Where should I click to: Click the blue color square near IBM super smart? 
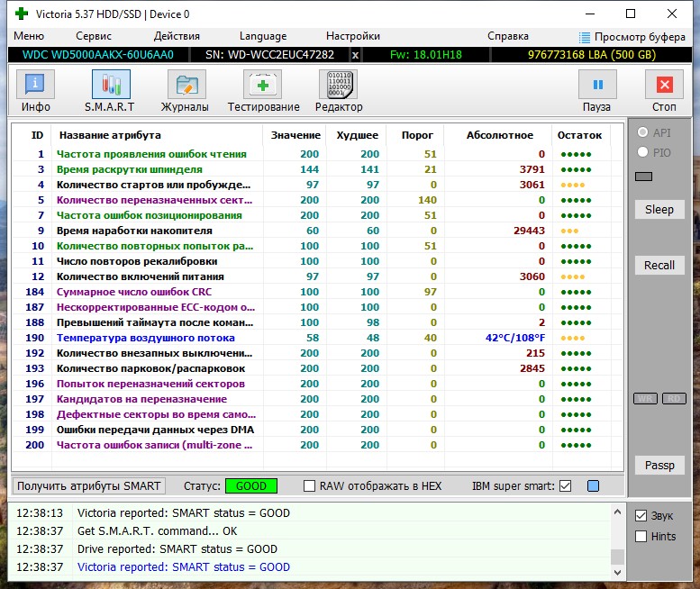coord(593,486)
